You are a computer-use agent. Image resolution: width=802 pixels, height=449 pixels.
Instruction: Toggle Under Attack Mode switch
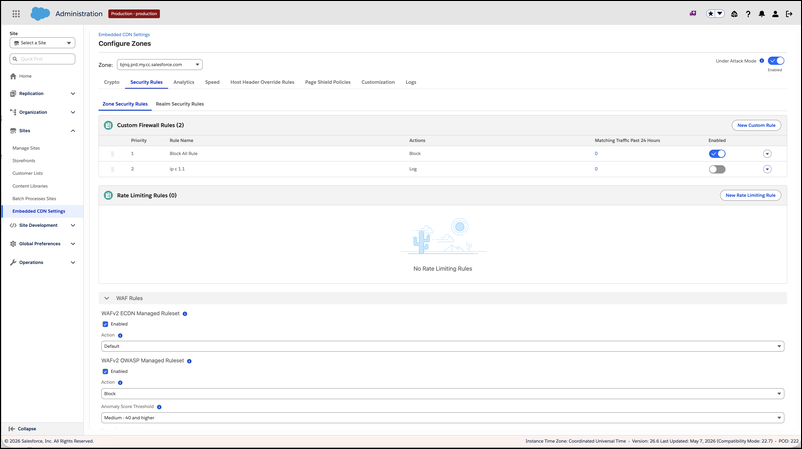pyautogui.click(x=776, y=61)
